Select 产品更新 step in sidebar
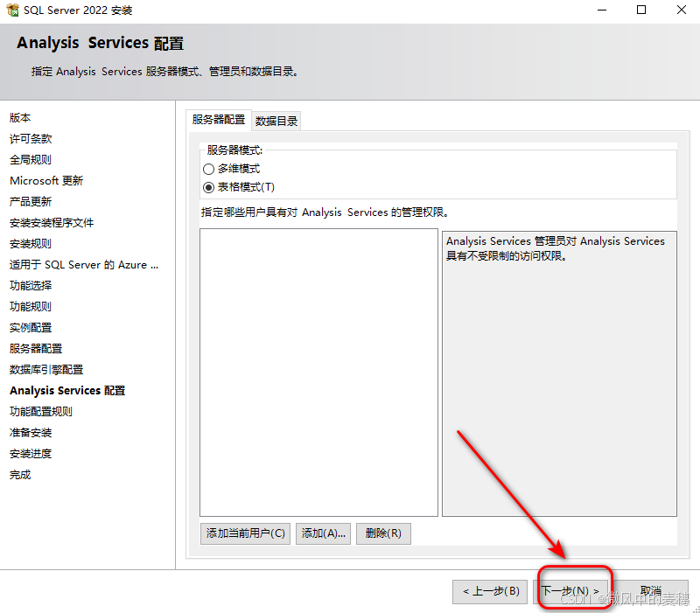The image size is (700, 613). [31, 202]
